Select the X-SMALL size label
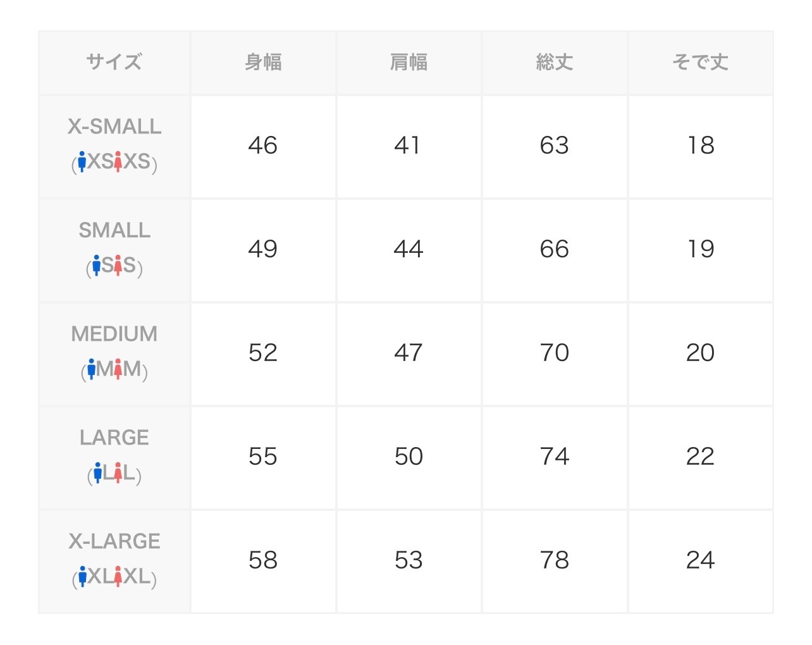This screenshot has height=645, width=812. [114, 127]
